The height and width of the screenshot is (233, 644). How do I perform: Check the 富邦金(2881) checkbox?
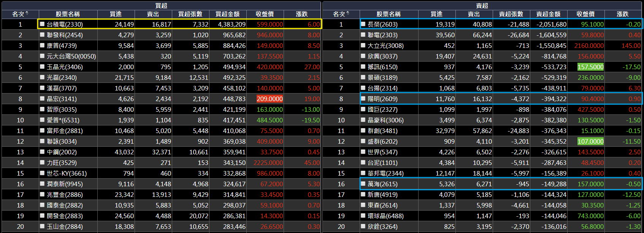point(42,130)
